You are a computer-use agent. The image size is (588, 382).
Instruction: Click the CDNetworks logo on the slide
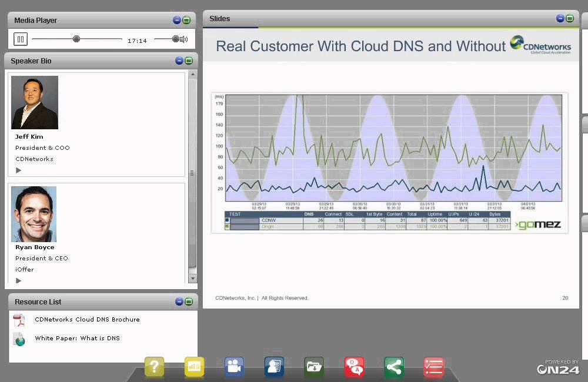540,45
